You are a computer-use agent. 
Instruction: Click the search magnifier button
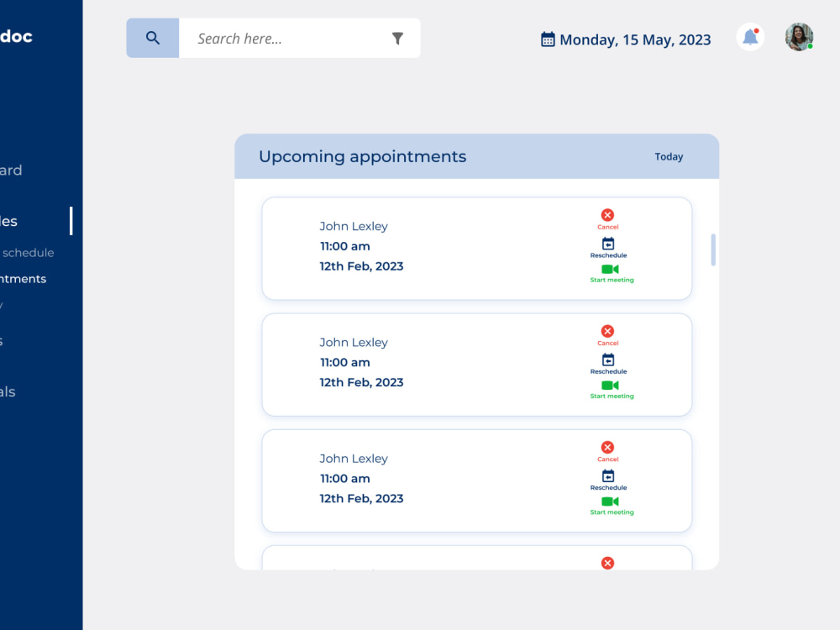[x=153, y=38]
